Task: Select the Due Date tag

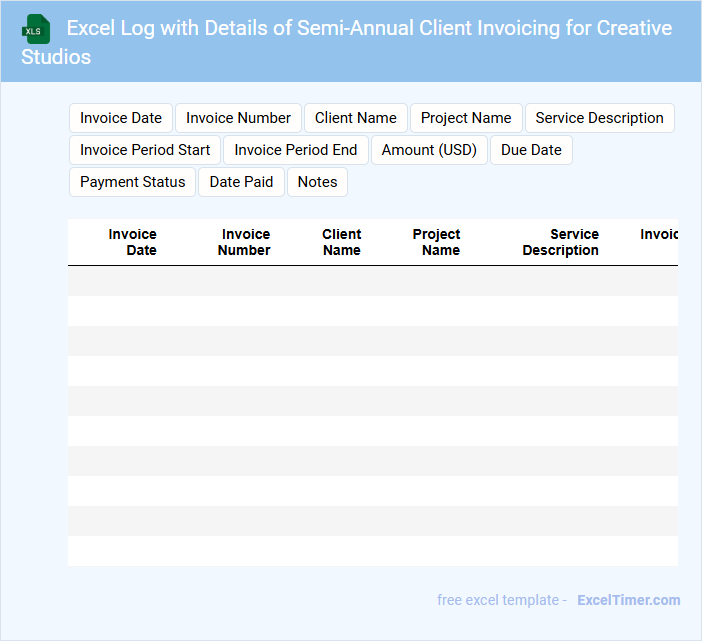Action: click(531, 150)
